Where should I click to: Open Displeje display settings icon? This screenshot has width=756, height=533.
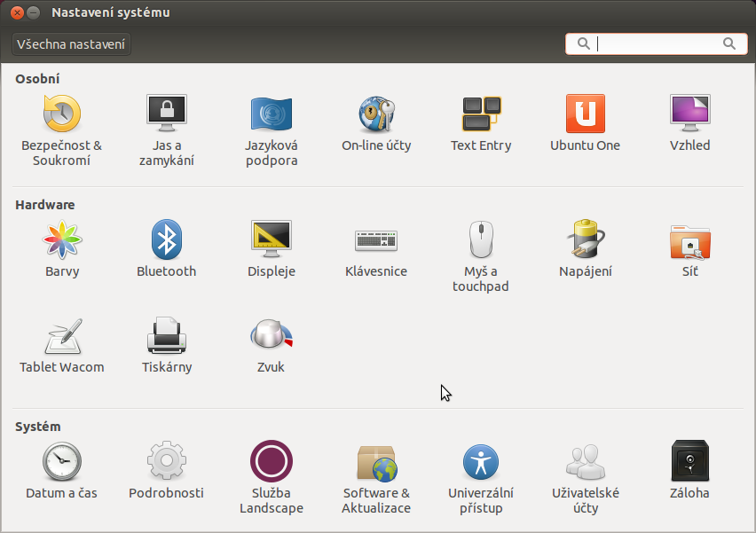272,239
